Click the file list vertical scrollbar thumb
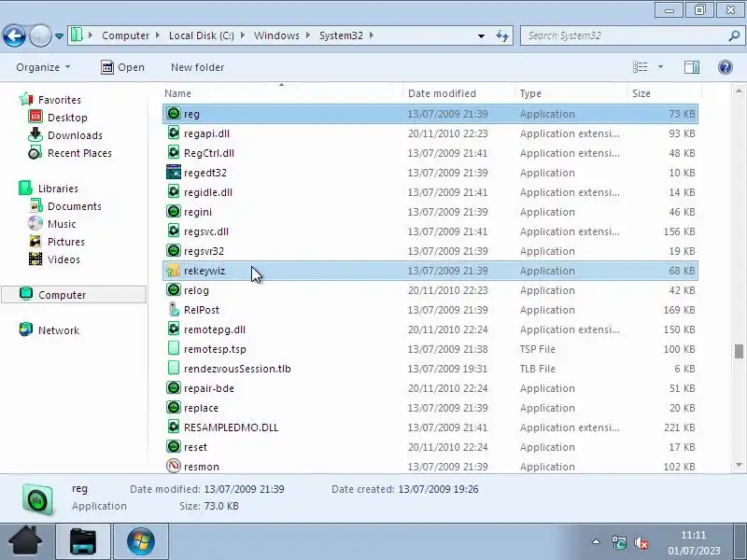 pos(739,352)
